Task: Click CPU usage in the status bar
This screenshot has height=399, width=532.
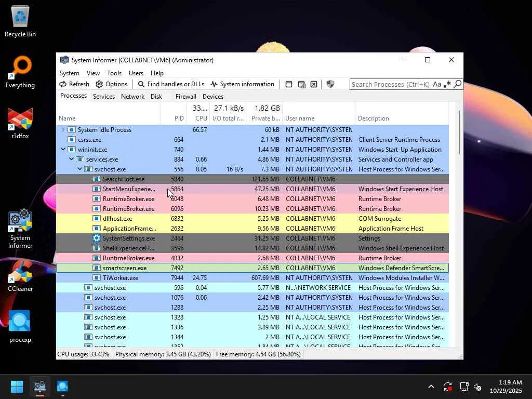Action: pyautogui.click(x=83, y=354)
